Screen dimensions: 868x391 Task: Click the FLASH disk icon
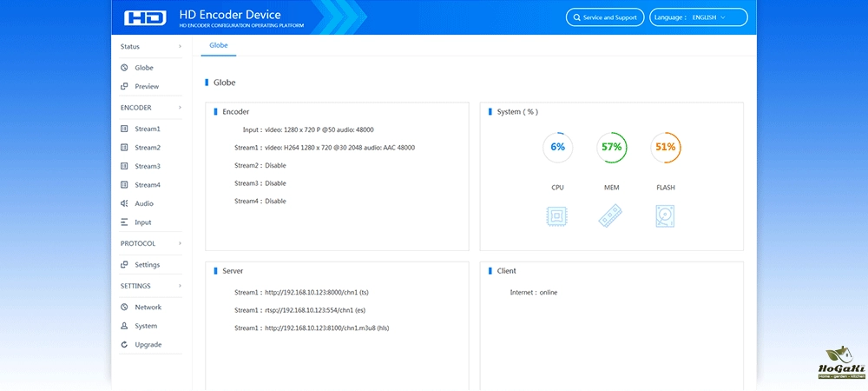click(665, 215)
